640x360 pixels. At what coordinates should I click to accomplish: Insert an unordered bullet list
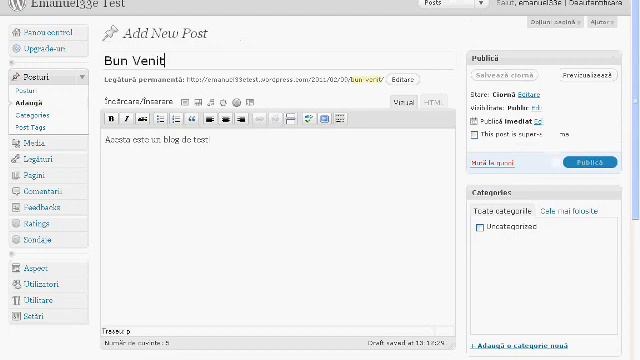pos(160,119)
